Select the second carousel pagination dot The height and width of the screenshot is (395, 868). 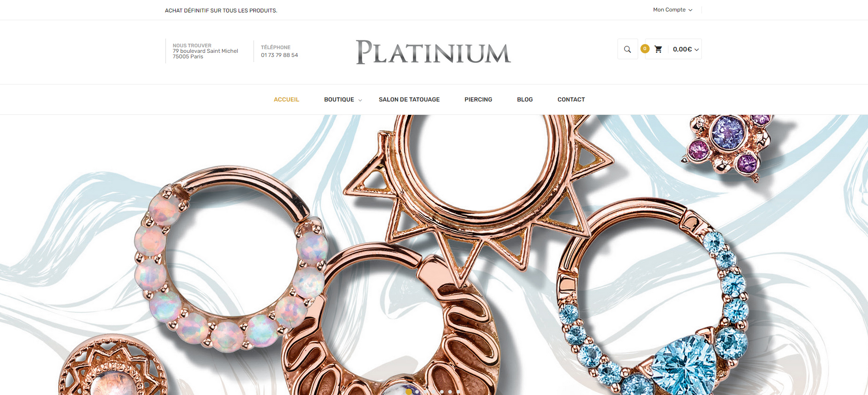(x=417, y=392)
